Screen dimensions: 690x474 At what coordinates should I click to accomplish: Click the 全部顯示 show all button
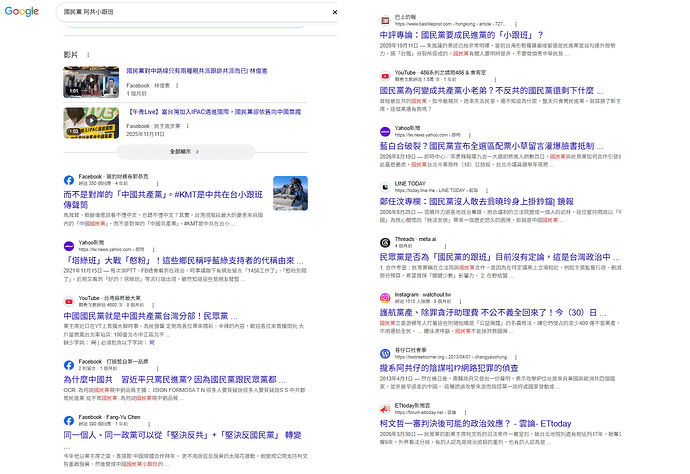(x=185, y=151)
